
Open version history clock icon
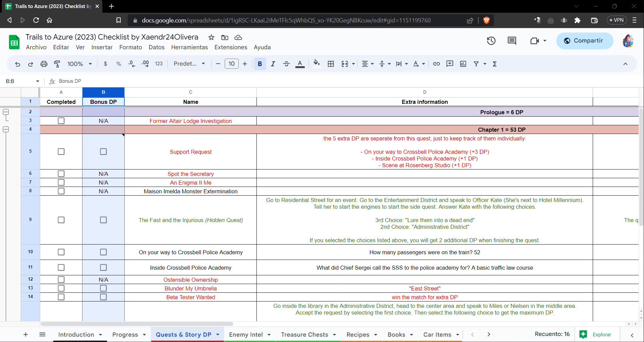pos(491,41)
